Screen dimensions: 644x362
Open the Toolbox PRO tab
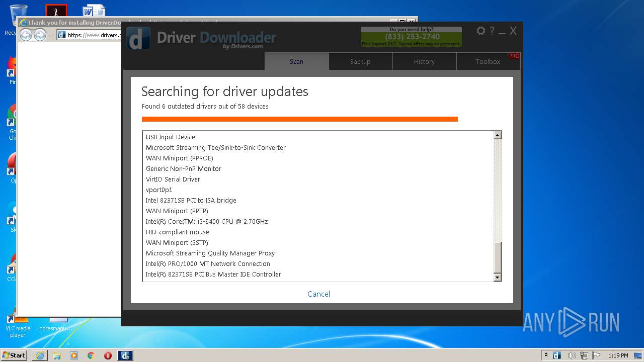point(489,61)
